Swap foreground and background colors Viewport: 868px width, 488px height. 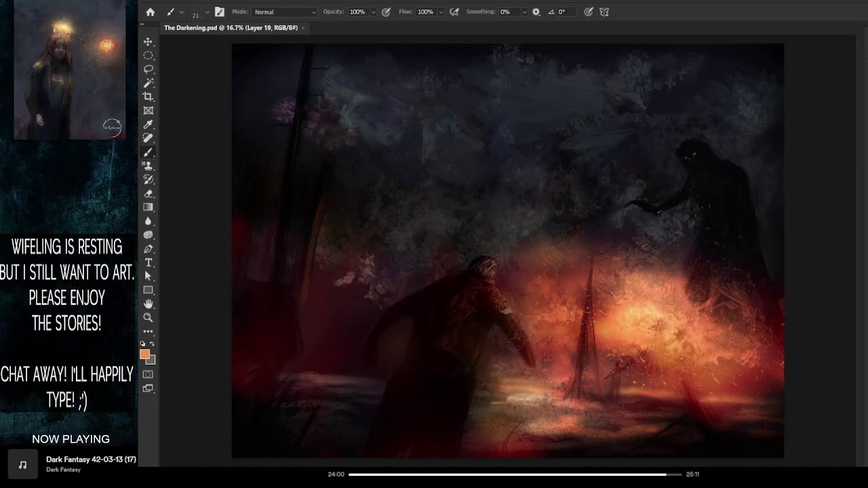[x=152, y=344]
